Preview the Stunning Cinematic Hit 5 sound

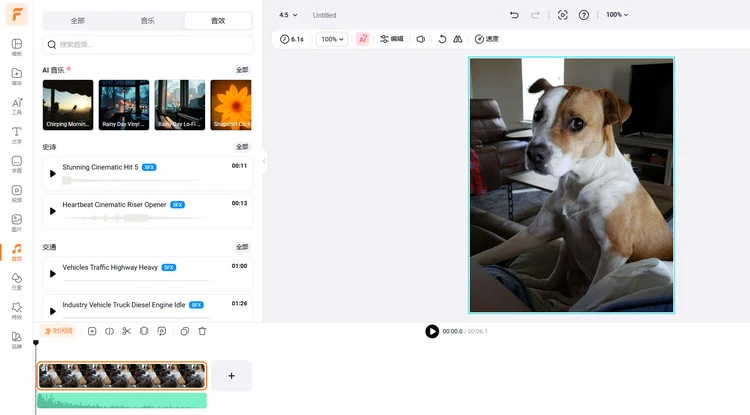tap(53, 173)
